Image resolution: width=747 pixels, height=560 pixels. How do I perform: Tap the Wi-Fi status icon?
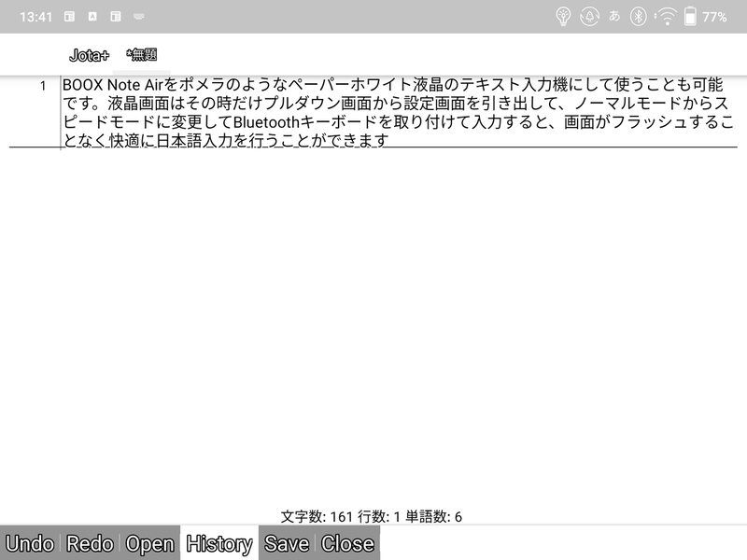[x=666, y=17]
